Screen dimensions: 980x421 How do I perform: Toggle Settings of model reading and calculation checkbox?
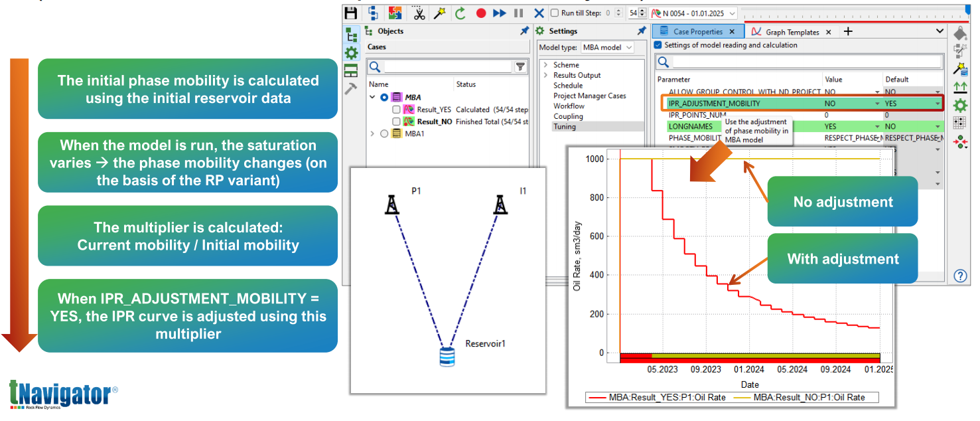(658, 45)
